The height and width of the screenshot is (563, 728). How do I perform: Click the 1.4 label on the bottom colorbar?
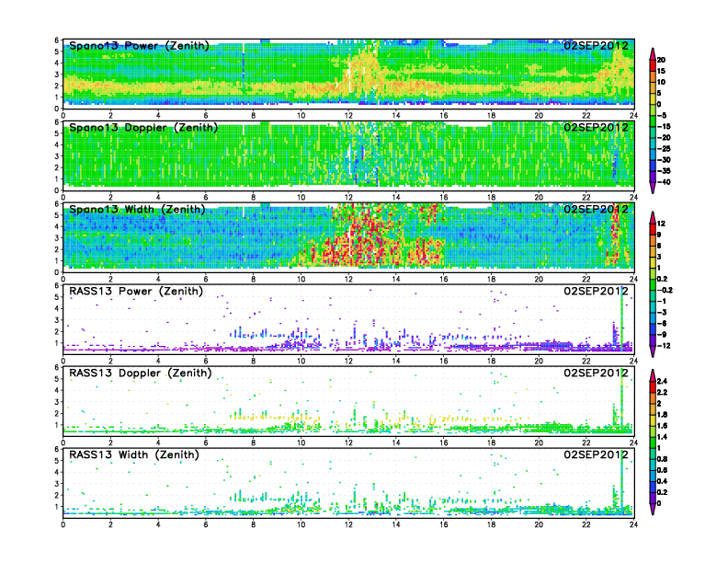[663, 437]
